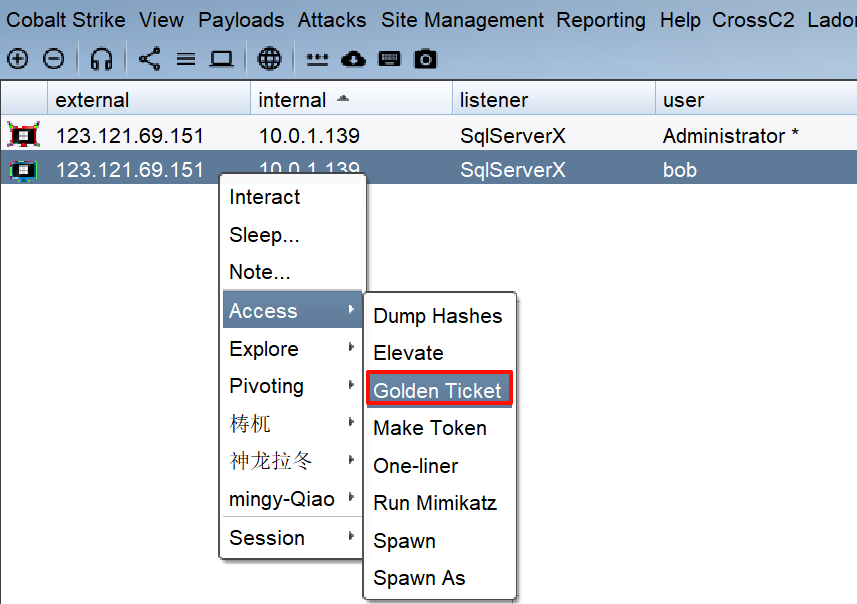This screenshot has width=857, height=604.
Task: Click the minus disconnect icon in toolbar
Action: pos(54,59)
